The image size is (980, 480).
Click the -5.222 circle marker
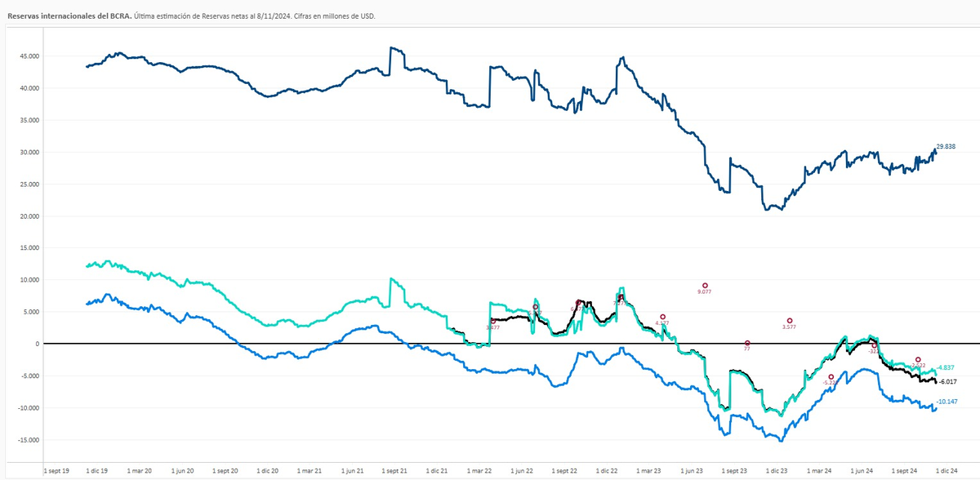831,377
